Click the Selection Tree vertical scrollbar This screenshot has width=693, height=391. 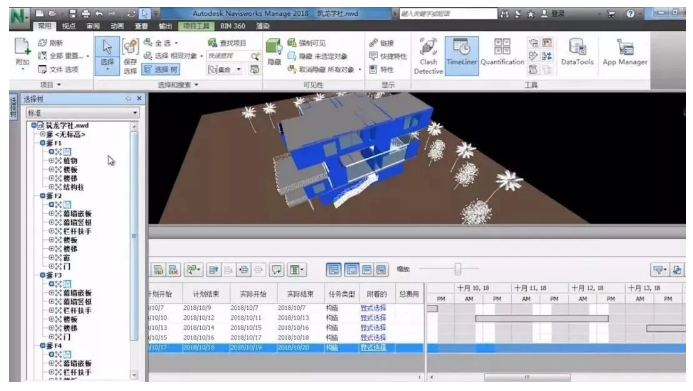click(134, 236)
